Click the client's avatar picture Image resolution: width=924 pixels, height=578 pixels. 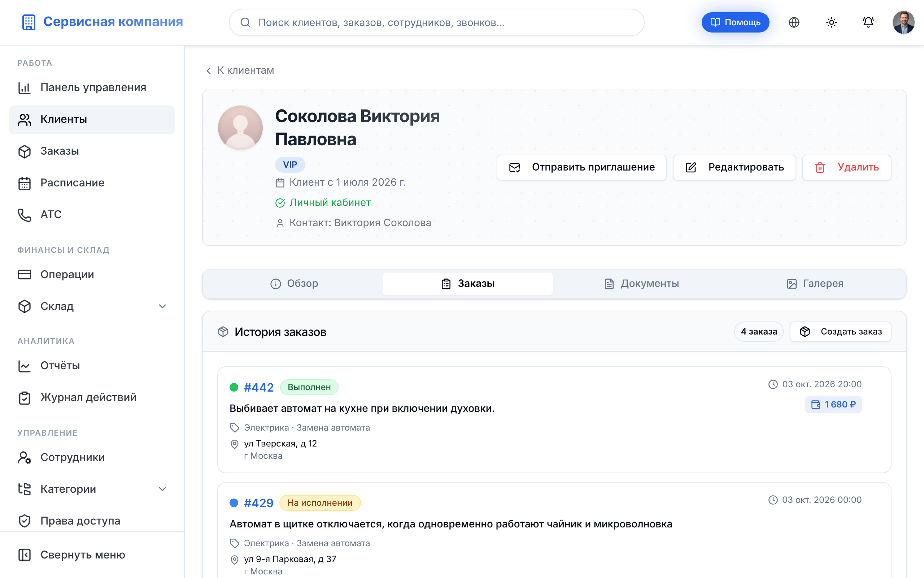pyautogui.click(x=240, y=128)
